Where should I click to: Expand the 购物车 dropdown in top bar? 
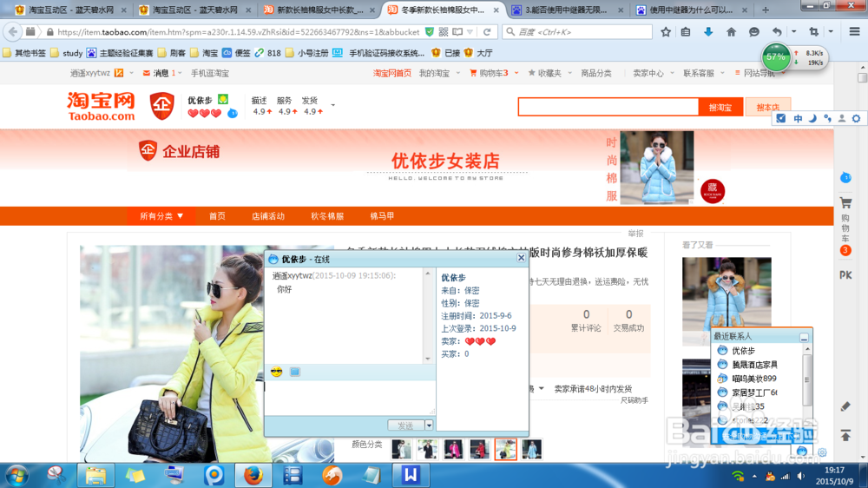[516, 73]
